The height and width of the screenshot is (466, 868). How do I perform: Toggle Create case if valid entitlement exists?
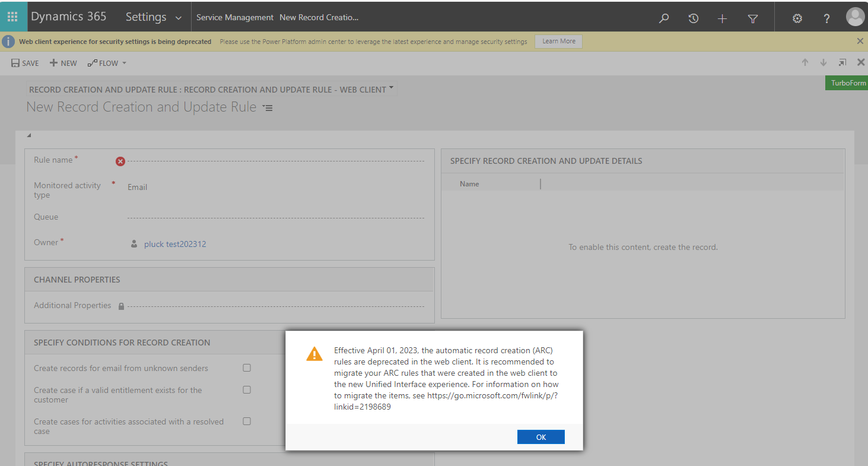(x=247, y=390)
